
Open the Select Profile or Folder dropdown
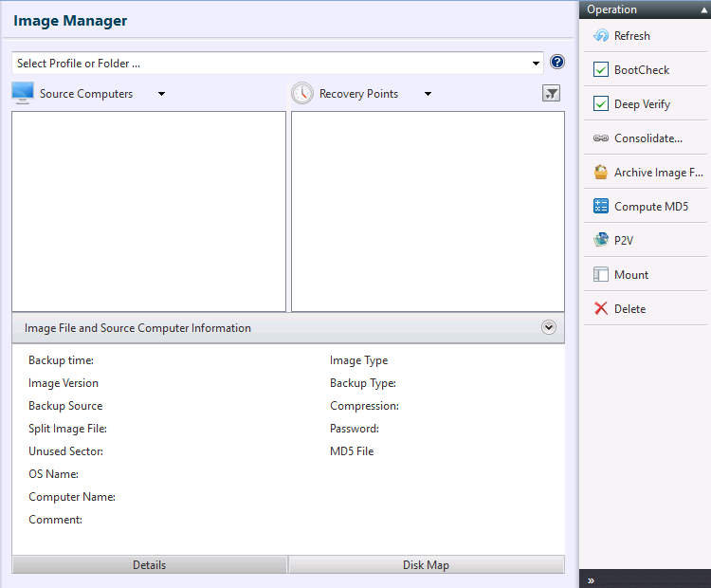[537, 64]
